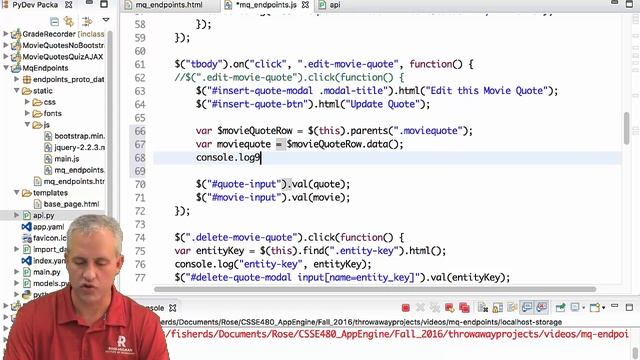Open the Package Explorer filters icon

click(87, 21)
